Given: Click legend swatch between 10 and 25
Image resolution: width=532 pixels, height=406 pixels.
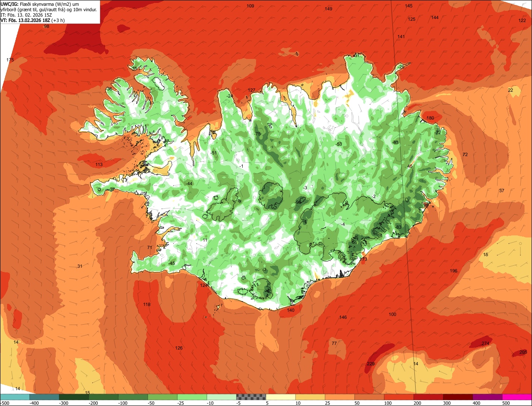Looking at the screenshot, I should [x=310, y=397].
